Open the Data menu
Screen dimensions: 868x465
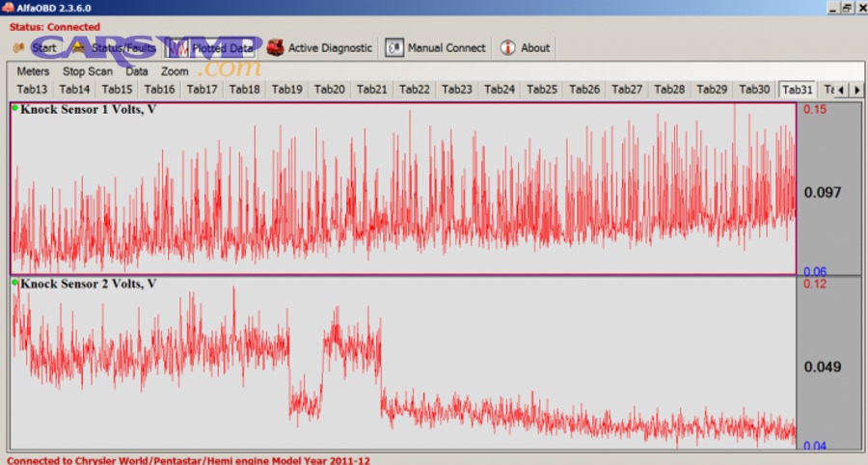pos(137,71)
